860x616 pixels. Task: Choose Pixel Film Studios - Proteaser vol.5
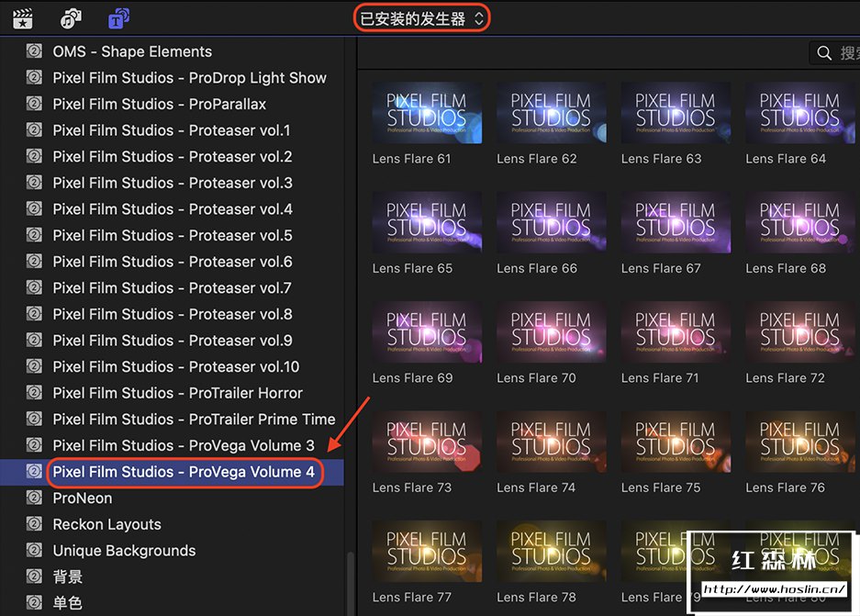click(173, 235)
